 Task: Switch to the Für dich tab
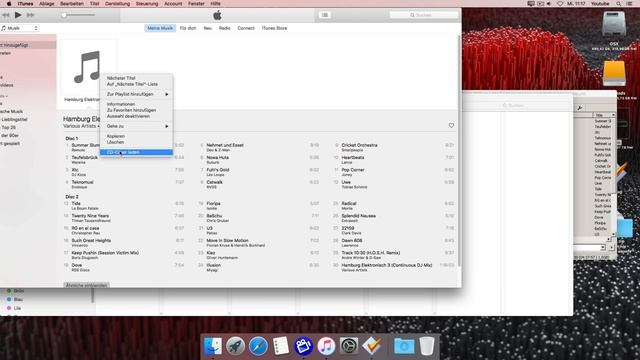point(188,28)
